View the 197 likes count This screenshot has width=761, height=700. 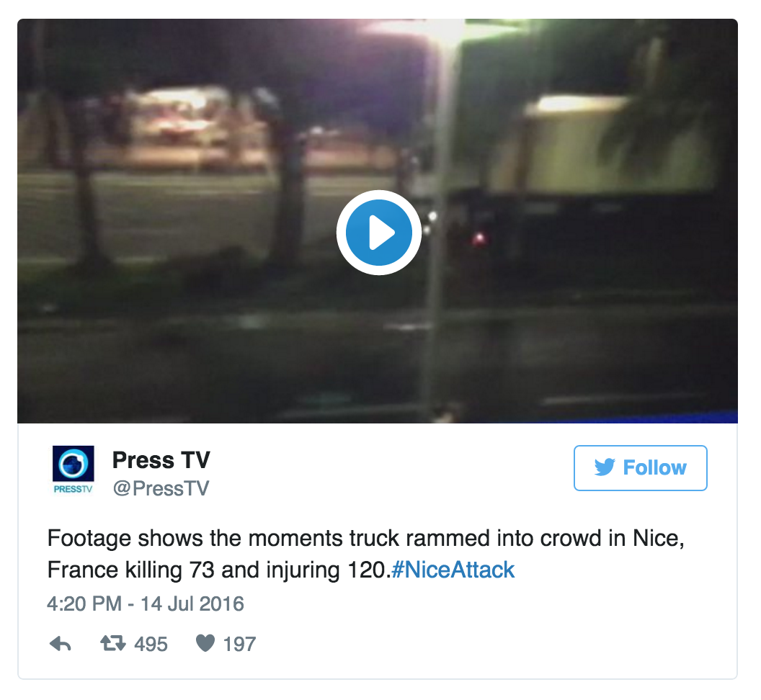pyautogui.click(x=239, y=645)
